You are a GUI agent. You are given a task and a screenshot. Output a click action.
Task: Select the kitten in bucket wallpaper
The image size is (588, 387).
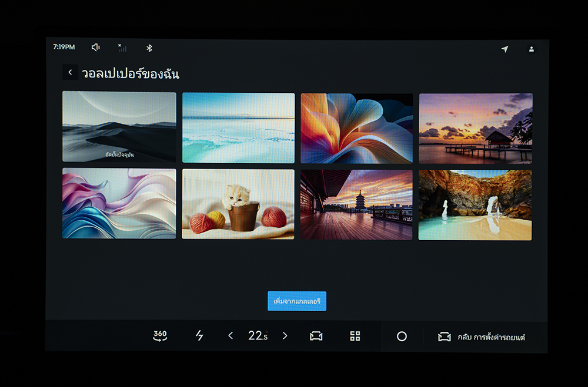tap(238, 204)
